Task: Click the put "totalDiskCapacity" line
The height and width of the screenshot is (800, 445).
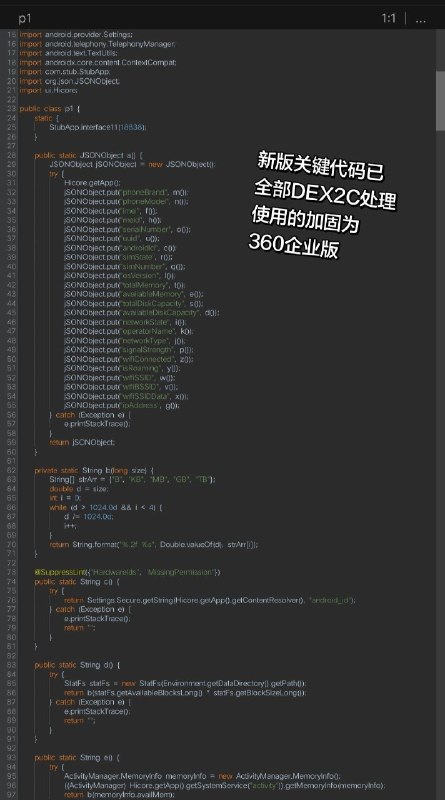Action: pyautogui.click(x=134, y=304)
